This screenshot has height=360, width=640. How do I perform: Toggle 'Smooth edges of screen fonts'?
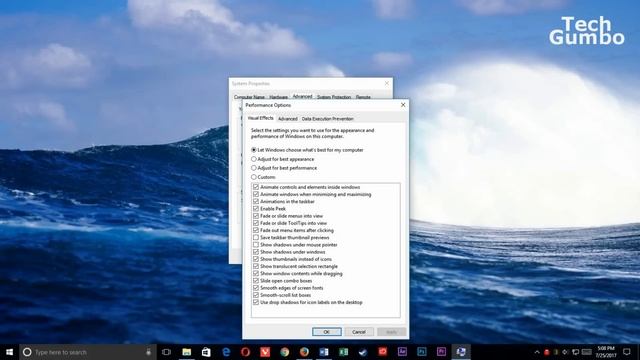pos(256,288)
